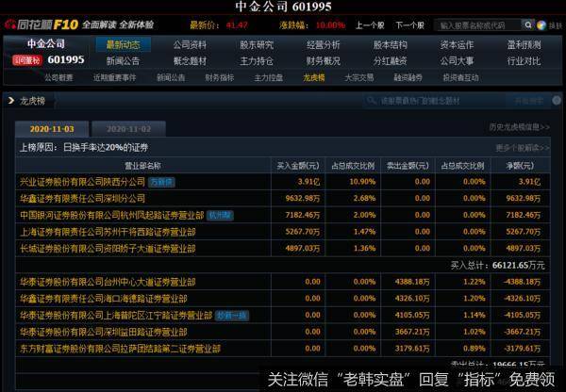The height and width of the screenshot is (392, 566).
Task: Click the 同花顺 F10 logo
Action: pos(42,24)
